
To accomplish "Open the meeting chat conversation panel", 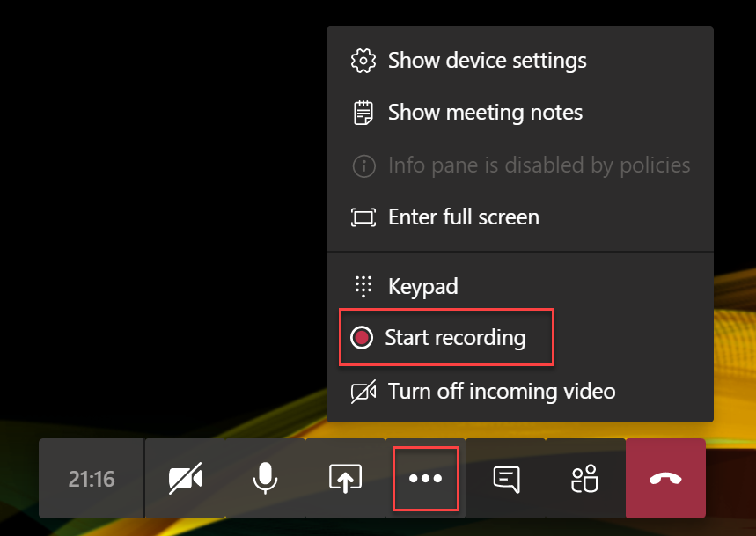I will point(506,479).
